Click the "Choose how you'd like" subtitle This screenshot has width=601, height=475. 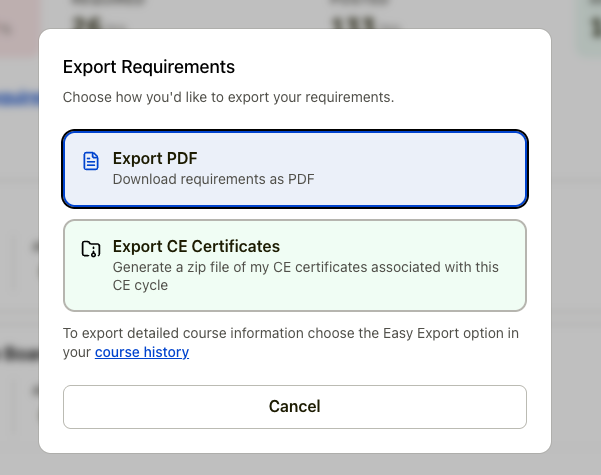coord(228,98)
